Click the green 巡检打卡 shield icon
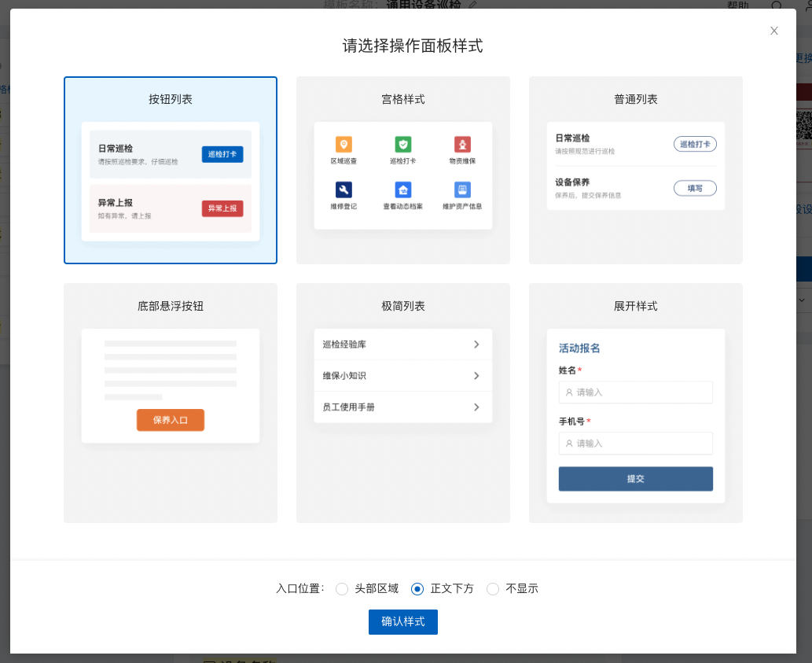 tap(403, 145)
